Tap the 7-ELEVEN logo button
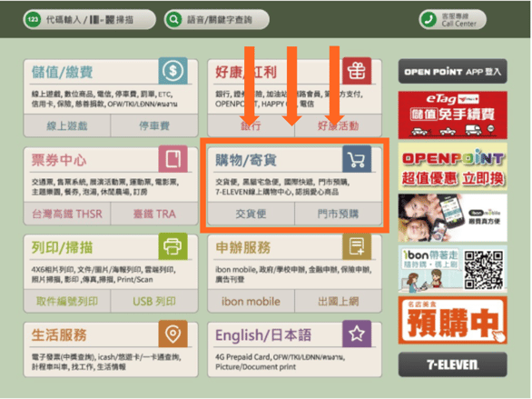 pyautogui.click(x=453, y=364)
